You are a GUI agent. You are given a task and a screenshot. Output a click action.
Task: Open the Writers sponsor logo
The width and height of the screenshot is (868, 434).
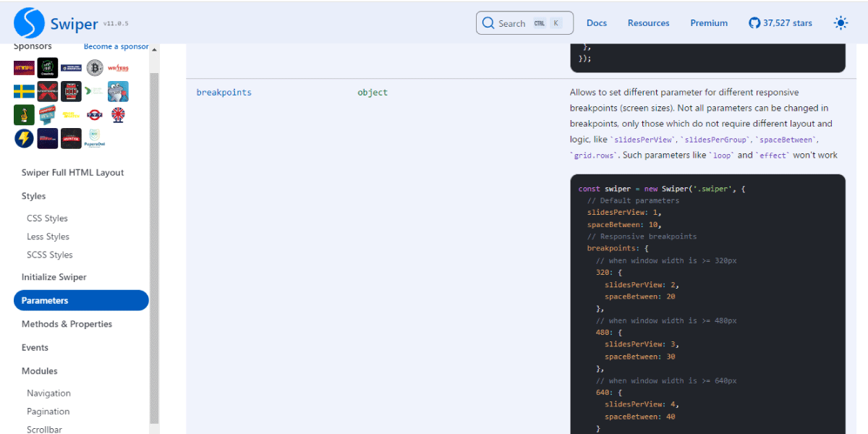pos(118,68)
